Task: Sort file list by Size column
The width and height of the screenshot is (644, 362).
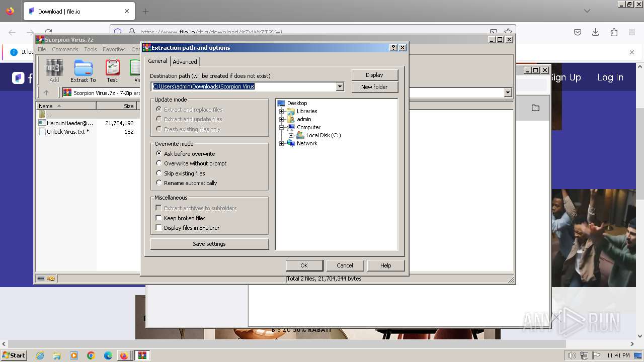Action: 117,106
